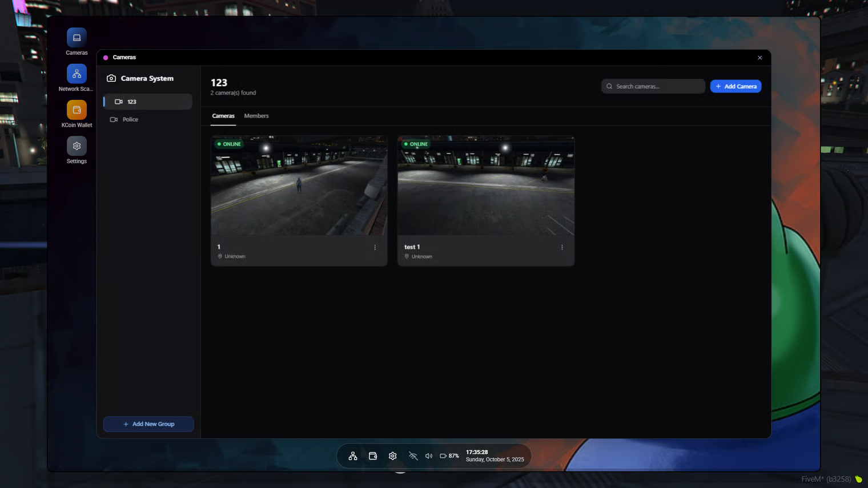Click the ONLINE badge on camera 1
The width and height of the screenshot is (868, 488).
click(229, 144)
